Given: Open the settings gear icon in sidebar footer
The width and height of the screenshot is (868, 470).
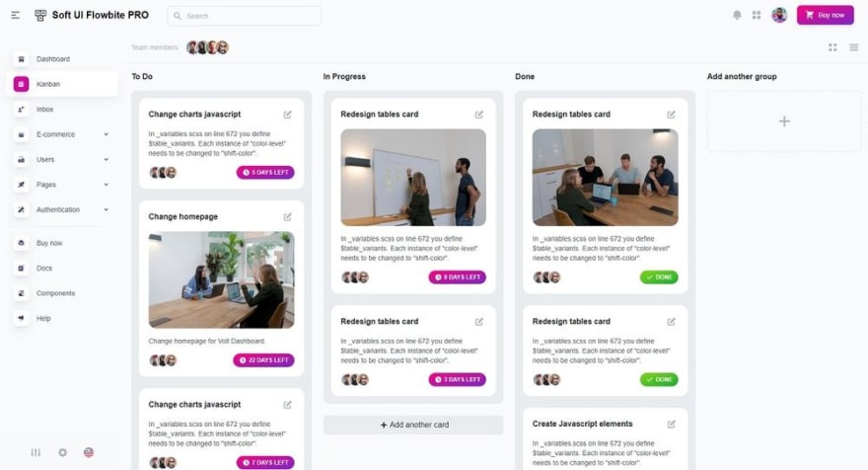Looking at the screenshot, I should [x=62, y=452].
